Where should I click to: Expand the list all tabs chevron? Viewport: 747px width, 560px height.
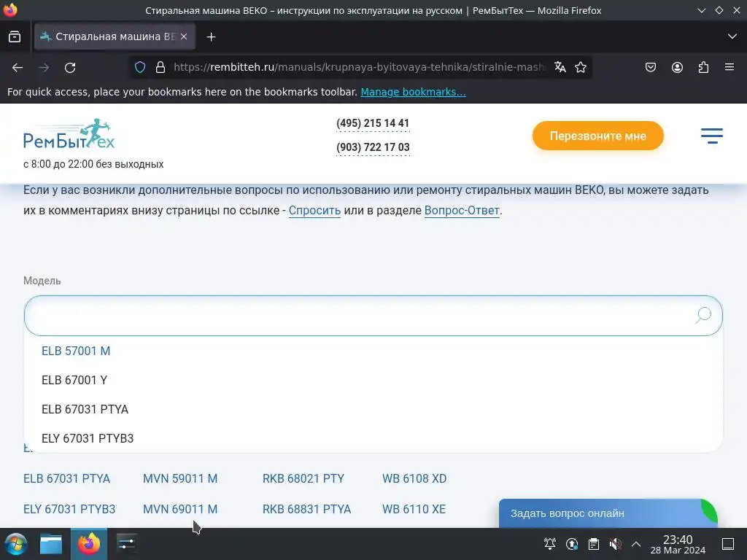click(x=732, y=36)
